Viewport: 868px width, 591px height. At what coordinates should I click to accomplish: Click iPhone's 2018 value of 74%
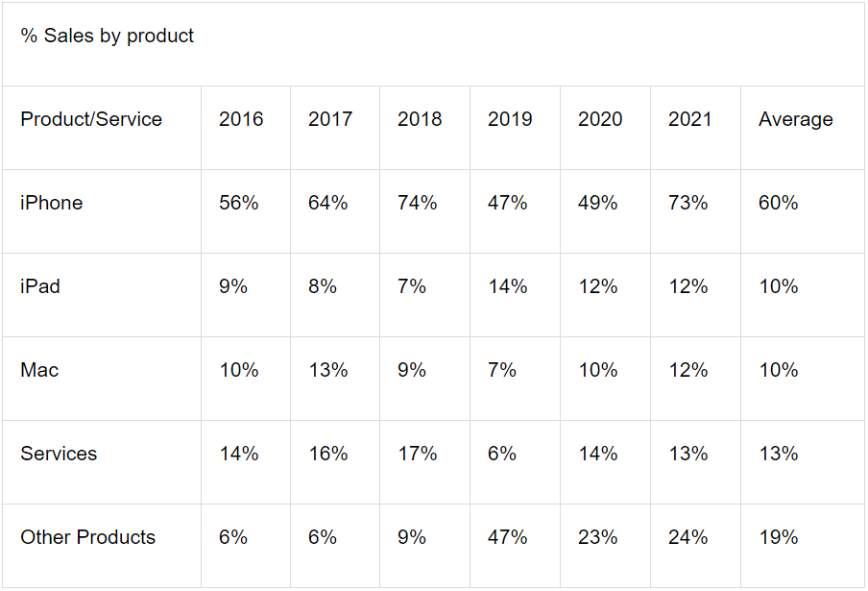click(418, 204)
